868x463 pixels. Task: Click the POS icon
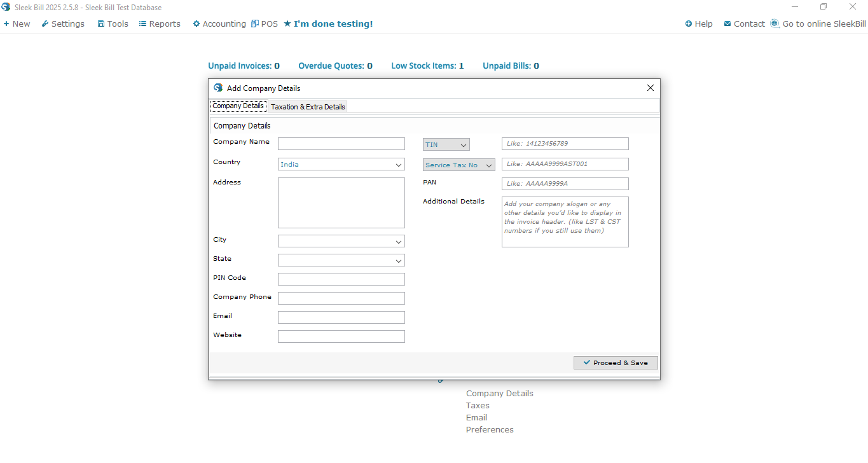(255, 24)
